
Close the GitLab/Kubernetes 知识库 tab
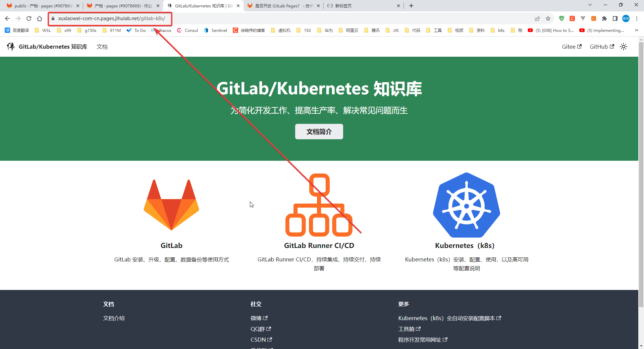click(x=238, y=6)
